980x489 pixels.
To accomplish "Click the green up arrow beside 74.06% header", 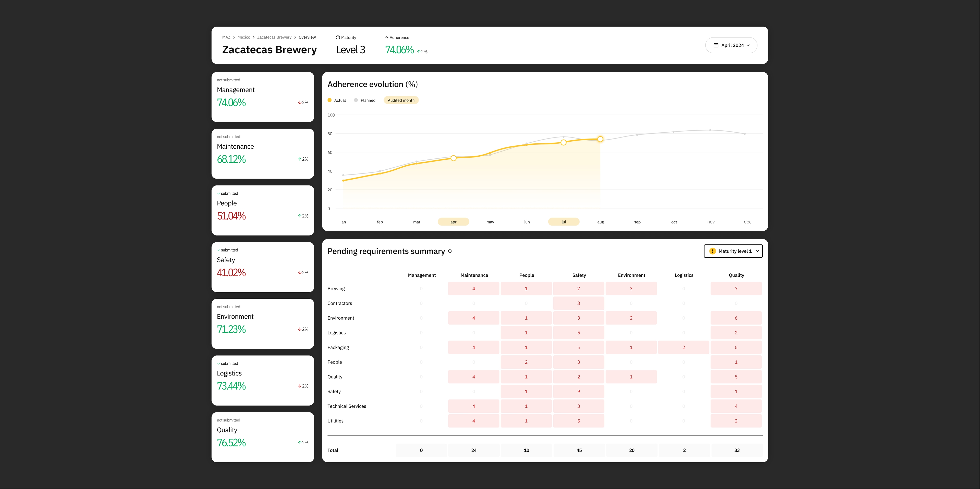I will click(x=419, y=52).
